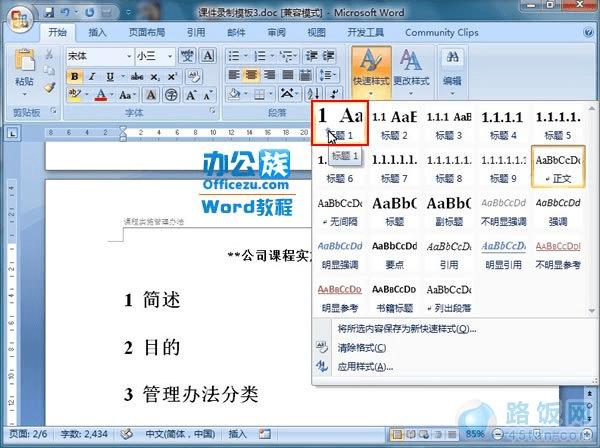The image size is (600, 448).
Task: Select the 正文 style in gallery
Action: click(x=558, y=167)
